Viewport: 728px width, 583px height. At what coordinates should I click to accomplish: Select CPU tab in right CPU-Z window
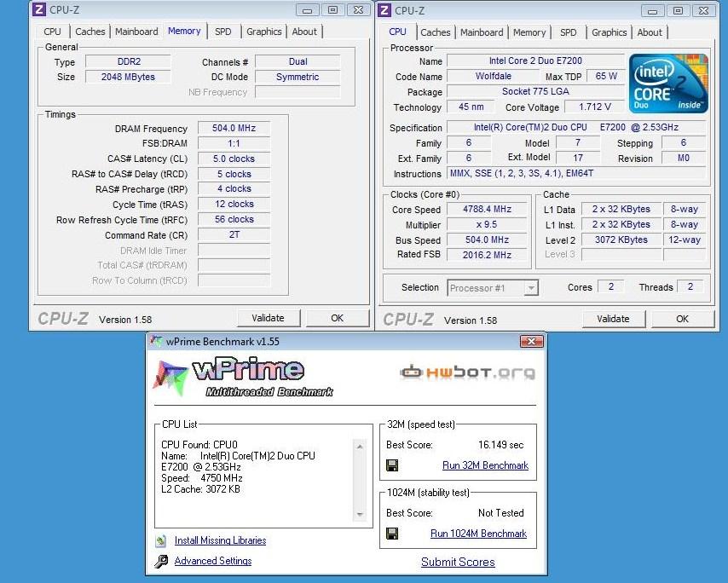pos(397,32)
